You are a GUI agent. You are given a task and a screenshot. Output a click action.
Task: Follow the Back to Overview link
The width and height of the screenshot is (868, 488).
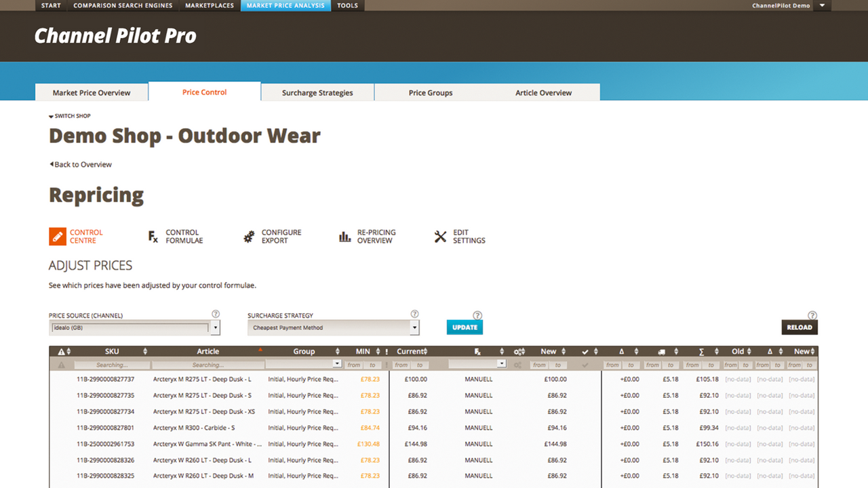point(81,165)
